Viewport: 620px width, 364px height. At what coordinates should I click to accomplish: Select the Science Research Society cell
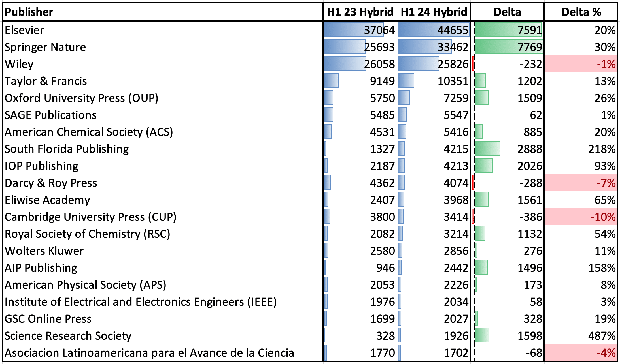point(163,335)
